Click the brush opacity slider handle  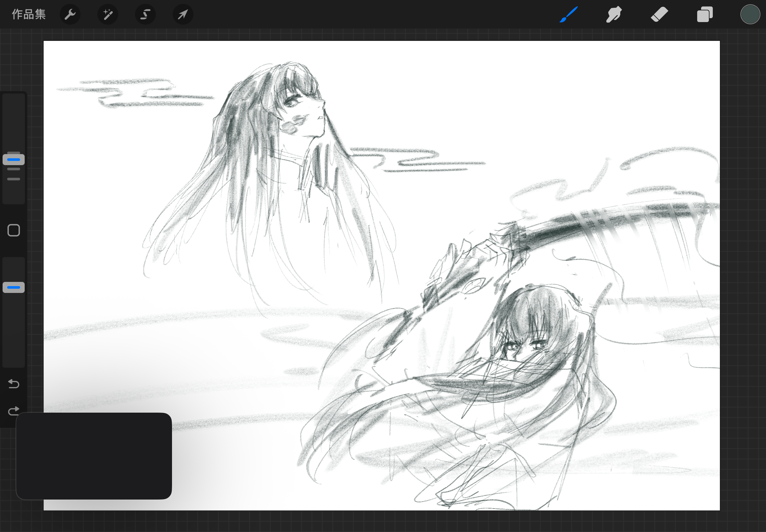(14, 287)
